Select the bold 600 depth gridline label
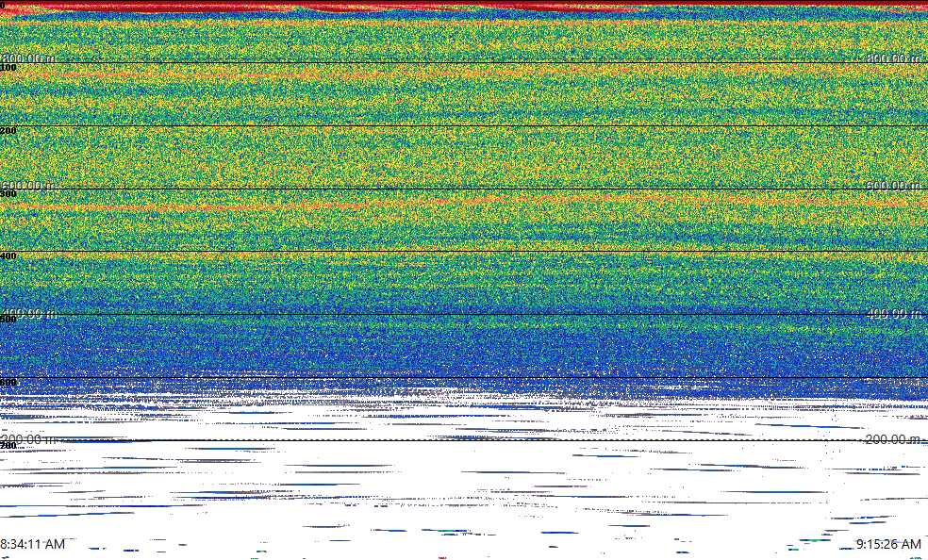Image resolution: width=928 pixels, height=560 pixels. (8, 382)
